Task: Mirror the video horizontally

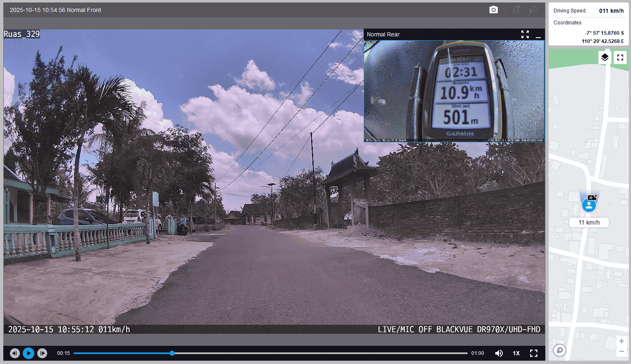Action: click(534, 10)
